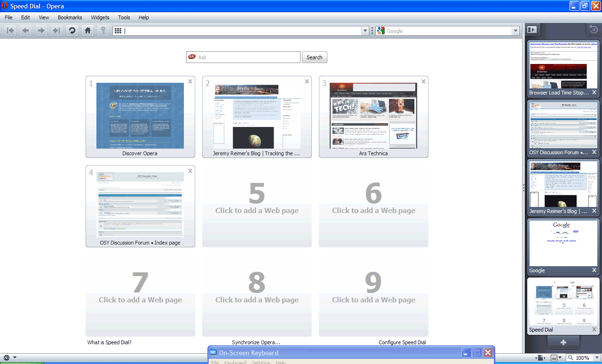Click in the Ask search input field
The height and width of the screenshot is (364, 602).
point(243,57)
